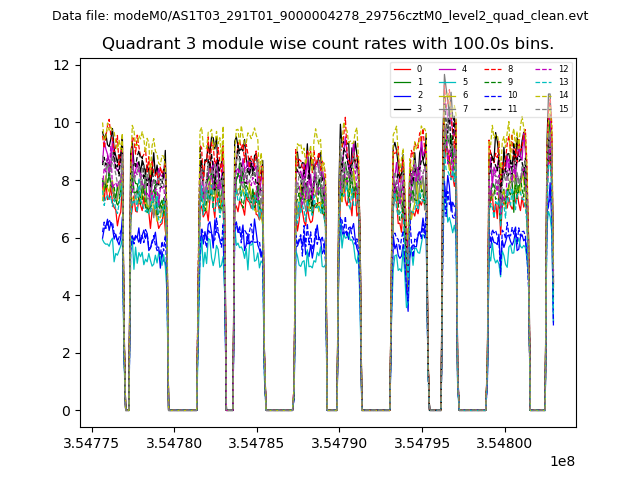This screenshot has height=480, width=640.
Task: Click the y-axis tick label 0
Action: (x=65, y=411)
